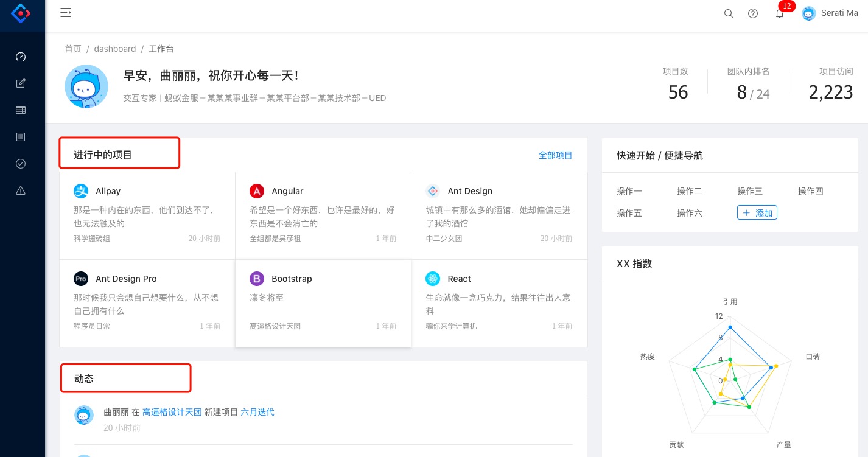Open the form edit icon in sidebar

click(x=21, y=83)
